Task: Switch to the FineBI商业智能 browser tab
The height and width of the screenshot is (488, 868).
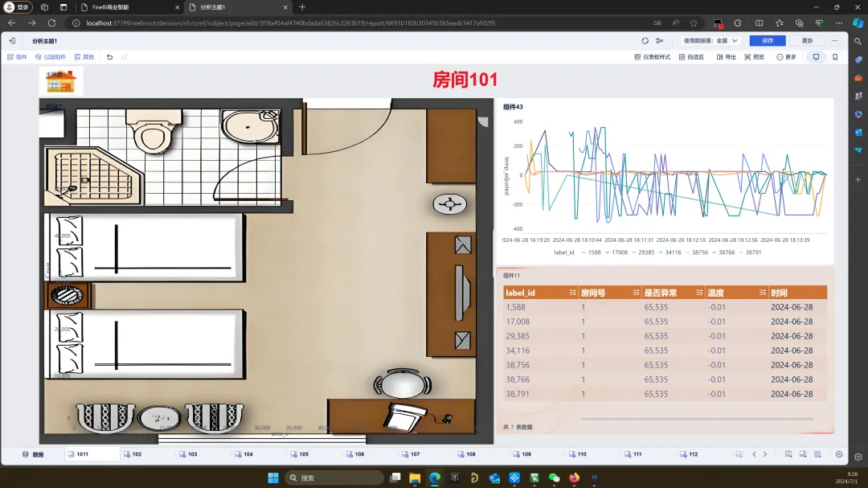Action: [129, 7]
